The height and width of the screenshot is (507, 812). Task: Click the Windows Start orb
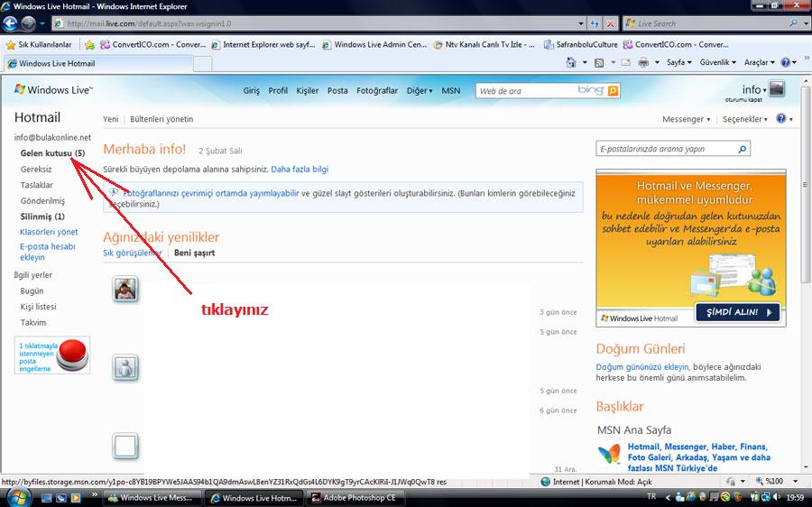[19, 497]
